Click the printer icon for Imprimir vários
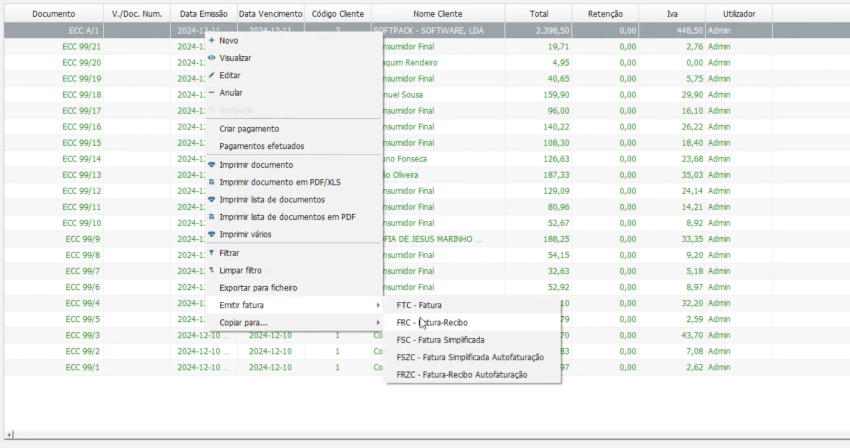 click(211, 234)
